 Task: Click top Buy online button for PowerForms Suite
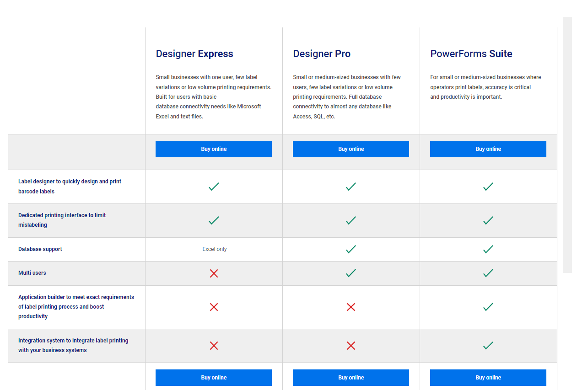(x=488, y=149)
